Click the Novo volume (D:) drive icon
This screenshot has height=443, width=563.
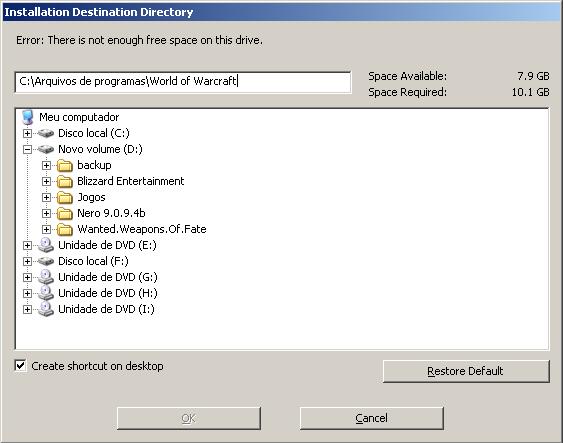click(x=46, y=149)
